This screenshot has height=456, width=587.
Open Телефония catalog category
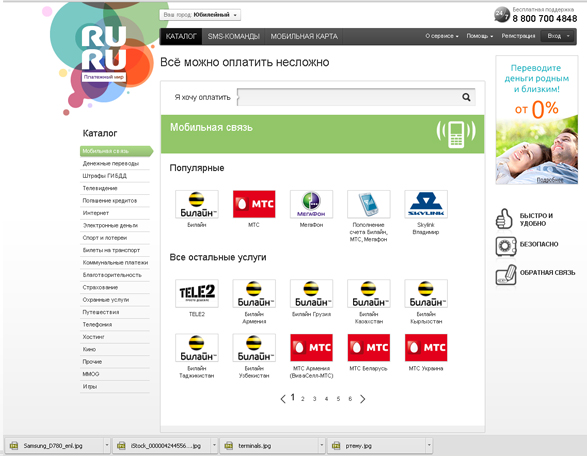[x=97, y=324]
